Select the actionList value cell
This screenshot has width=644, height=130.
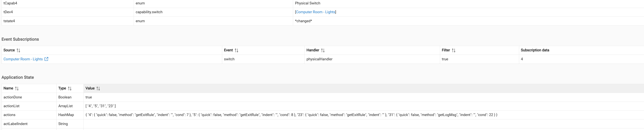point(100,106)
